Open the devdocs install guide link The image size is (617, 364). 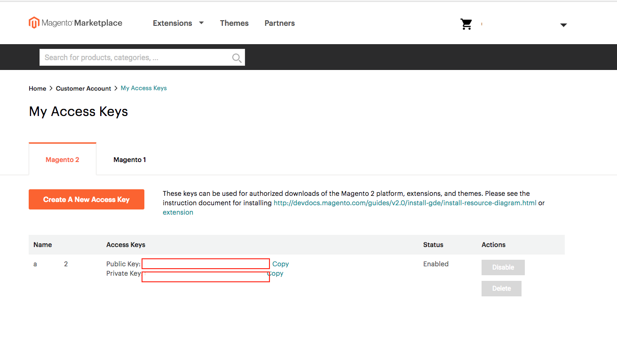pyautogui.click(x=405, y=203)
